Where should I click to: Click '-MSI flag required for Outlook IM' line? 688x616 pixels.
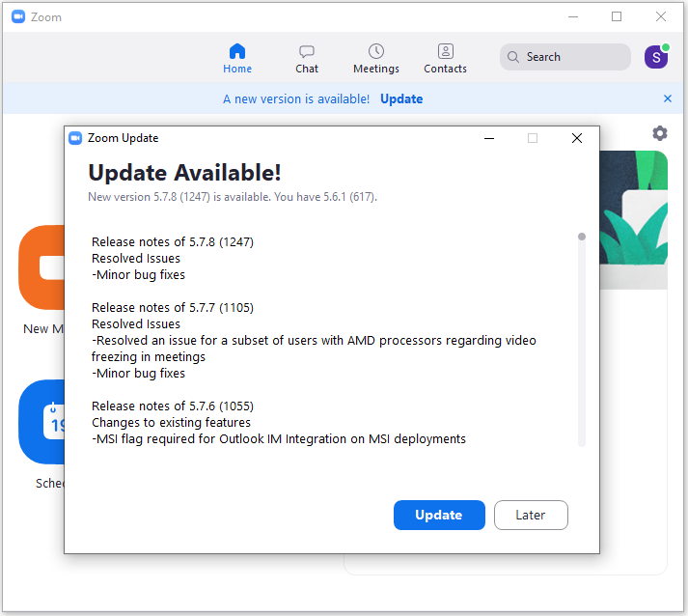(x=279, y=439)
